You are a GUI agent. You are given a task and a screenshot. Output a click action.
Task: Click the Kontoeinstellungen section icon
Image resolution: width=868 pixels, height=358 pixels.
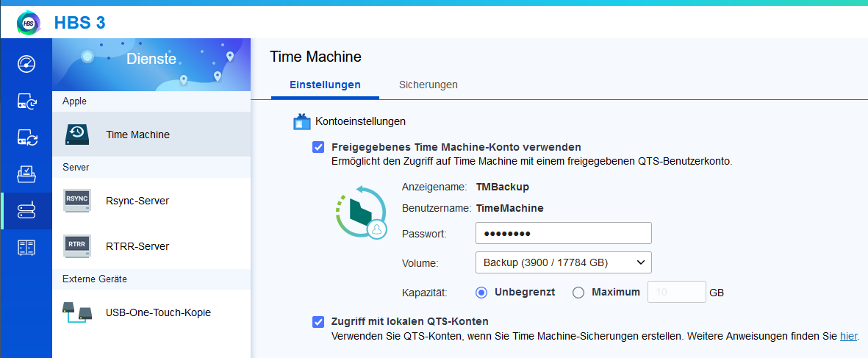click(301, 121)
